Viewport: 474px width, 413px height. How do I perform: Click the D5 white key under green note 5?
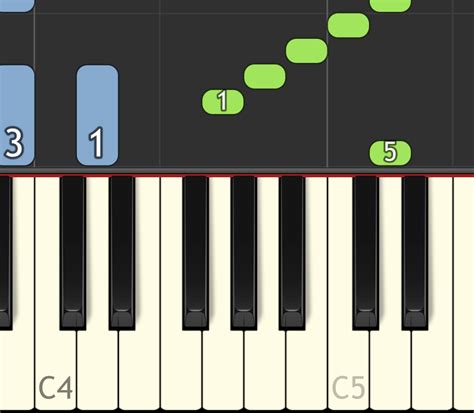[x=390, y=367]
